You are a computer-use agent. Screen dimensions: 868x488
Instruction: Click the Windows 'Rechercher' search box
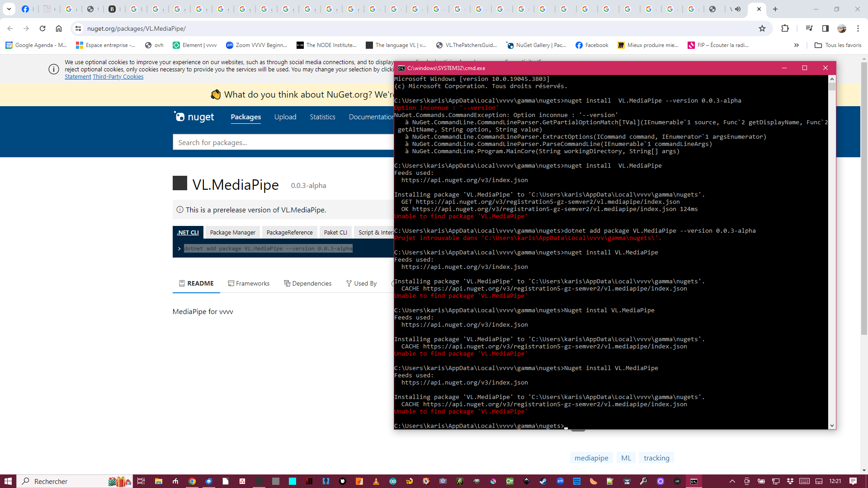click(75, 481)
